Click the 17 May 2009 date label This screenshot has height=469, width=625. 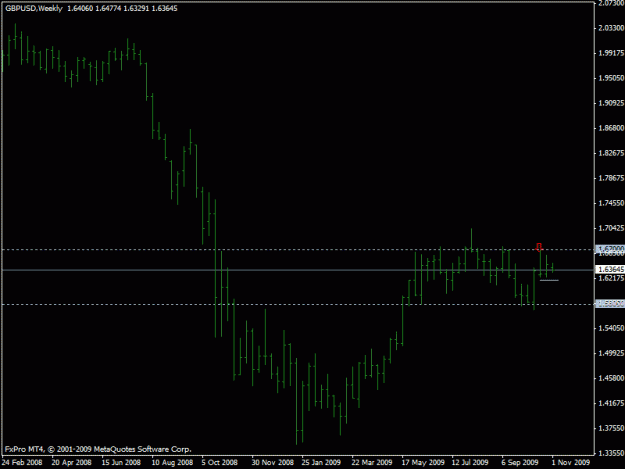(x=423, y=463)
